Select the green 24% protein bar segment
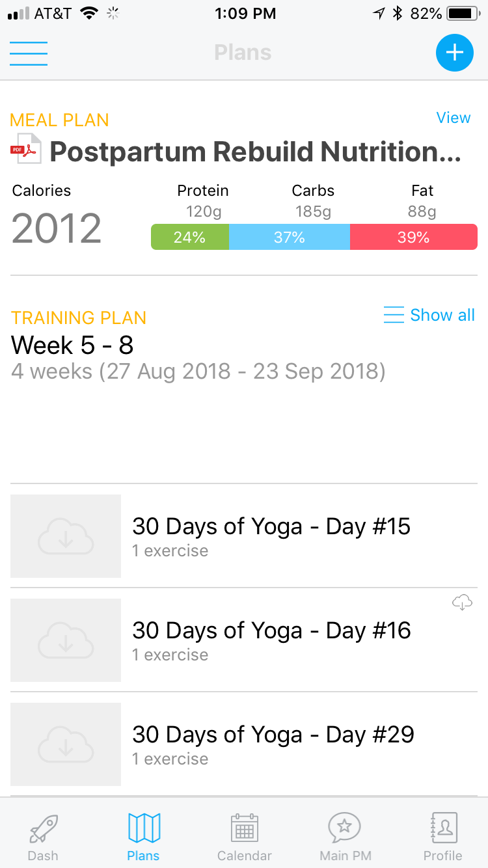 [190, 237]
